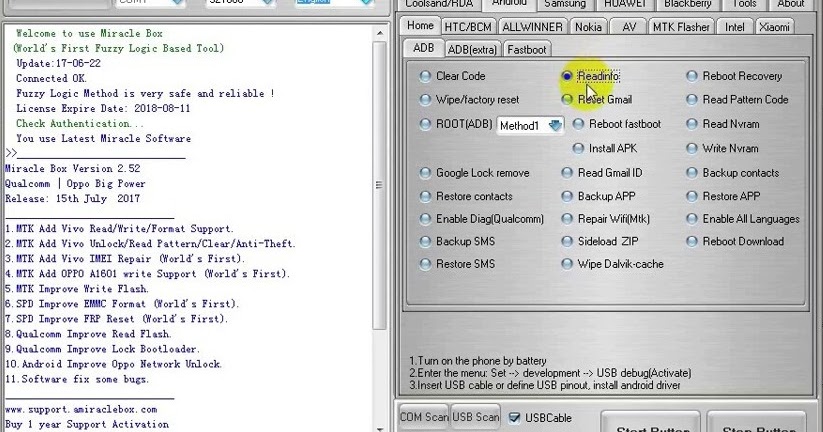Switch to the Intel tab
Image resolution: width=823 pixels, height=432 pixels.
pyautogui.click(x=735, y=27)
